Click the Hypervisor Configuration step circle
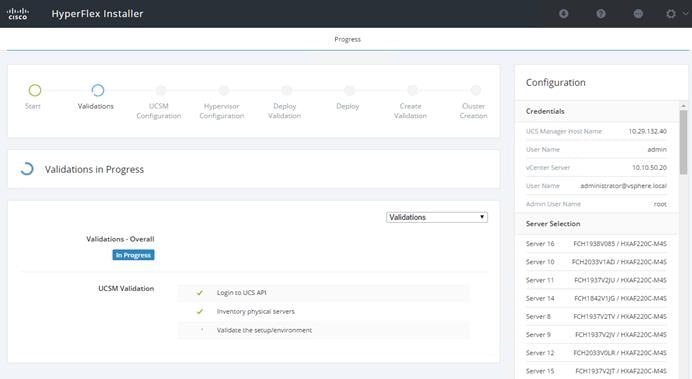Image resolution: width=692 pixels, height=379 pixels. [224, 90]
